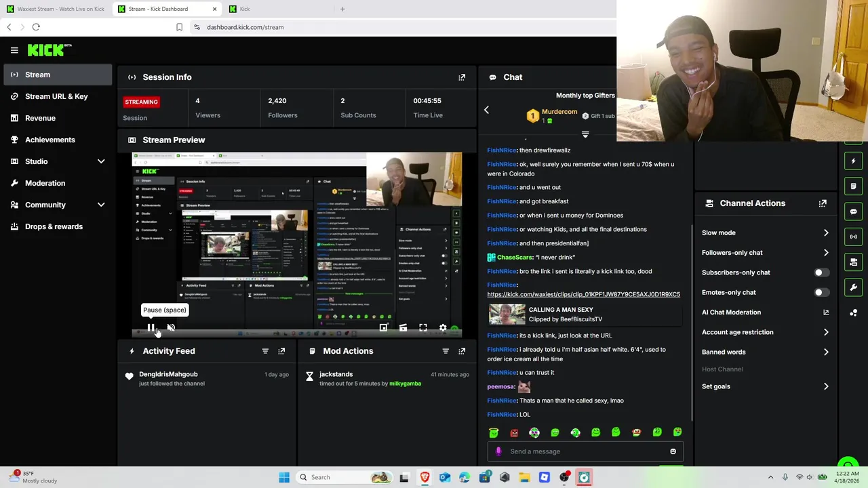
Task: Open the wrench tools sidebar icon
Action: pyautogui.click(x=853, y=287)
